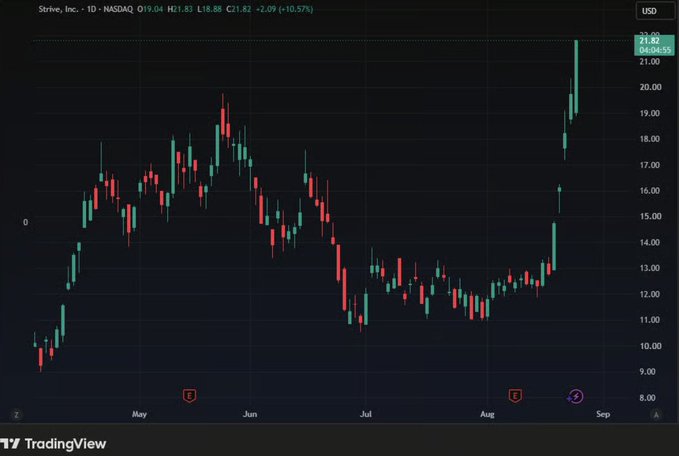Open the USD currency selector
Screen dimensions: 679x456
click(x=655, y=11)
